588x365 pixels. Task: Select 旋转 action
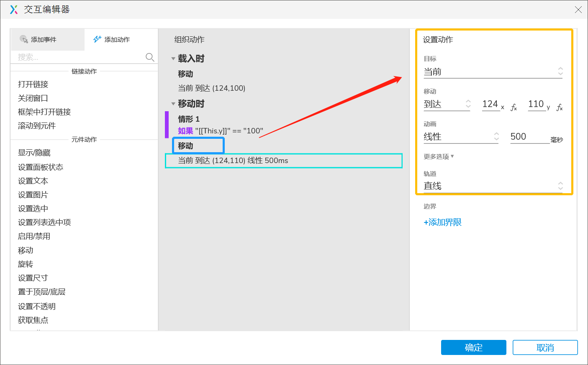pos(26,264)
